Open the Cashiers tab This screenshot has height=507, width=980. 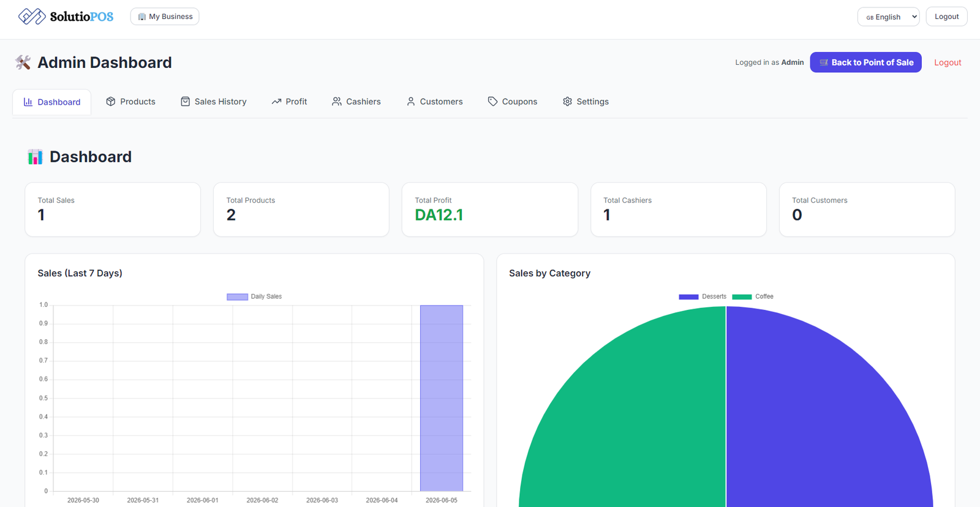(x=356, y=102)
